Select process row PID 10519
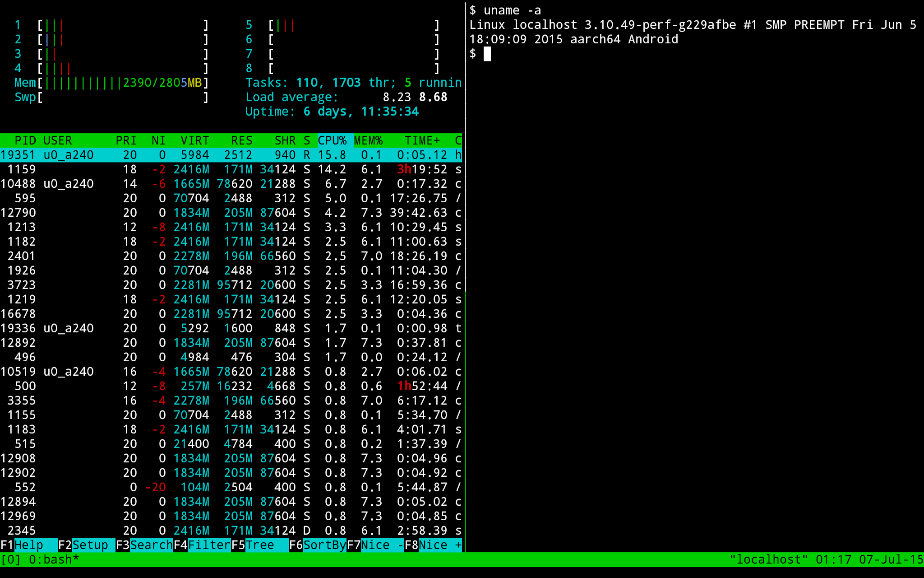This screenshot has height=578, width=924. 231,372
